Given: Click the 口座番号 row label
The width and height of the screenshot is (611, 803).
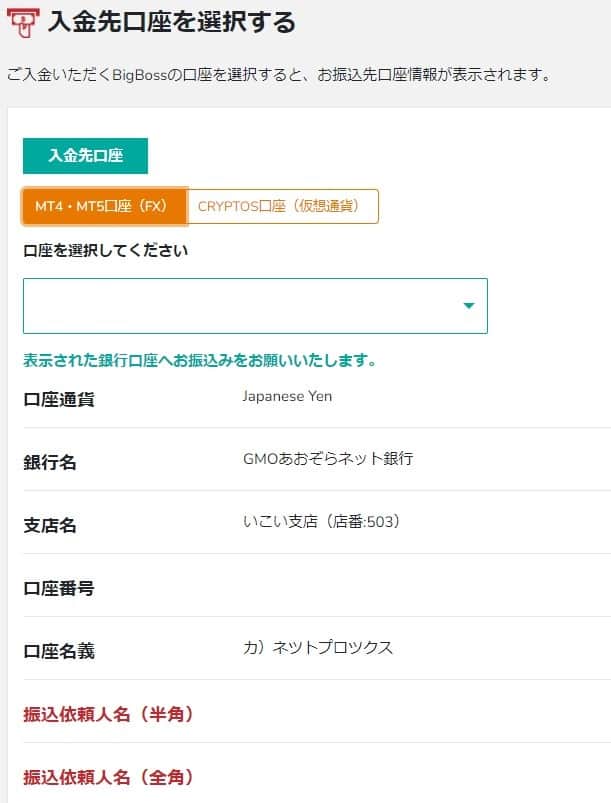Looking at the screenshot, I should click(x=59, y=588).
